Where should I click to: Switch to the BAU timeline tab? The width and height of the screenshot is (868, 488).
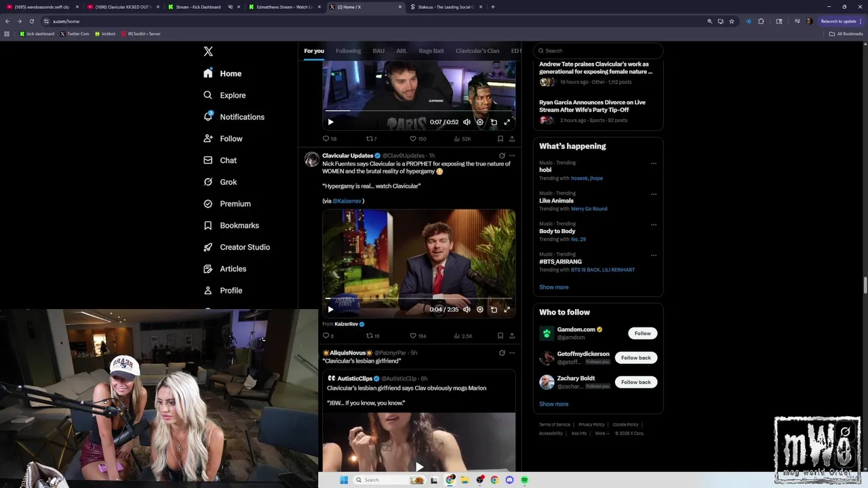(378, 51)
